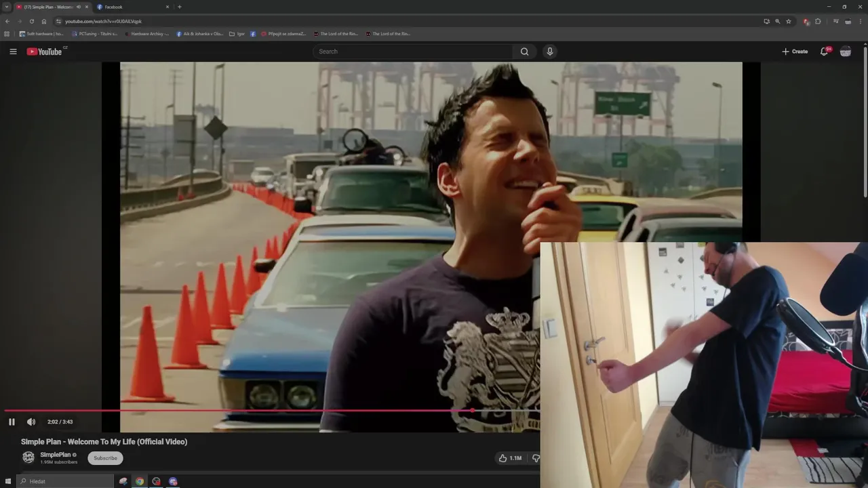Click the video title Welcome To My Life
The height and width of the screenshot is (488, 868).
pyautogui.click(x=104, y=442)
